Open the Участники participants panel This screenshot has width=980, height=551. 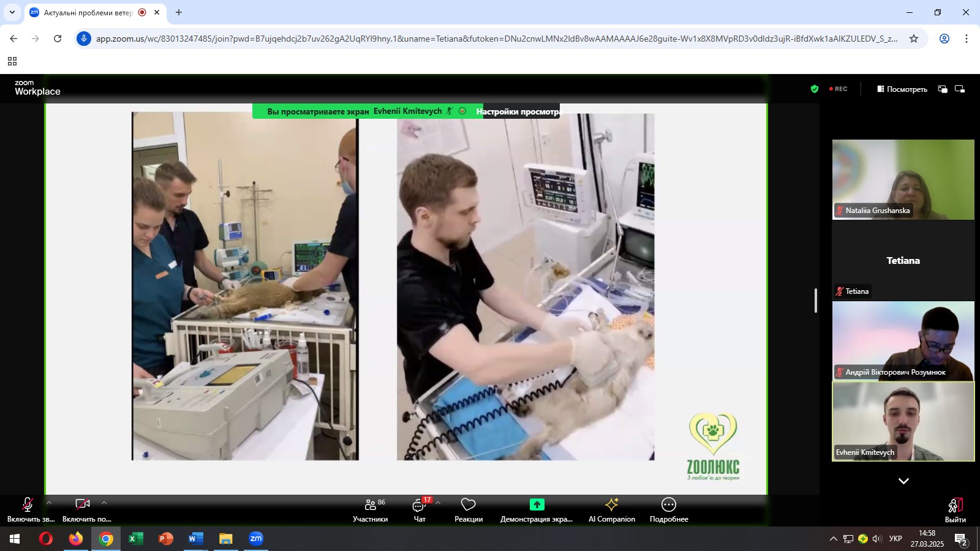(370, 509)
